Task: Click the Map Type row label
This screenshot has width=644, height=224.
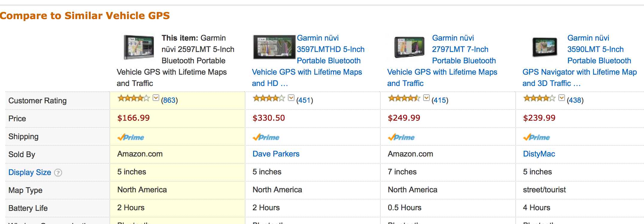Action: pyautogui.click(x=25, y=190)
